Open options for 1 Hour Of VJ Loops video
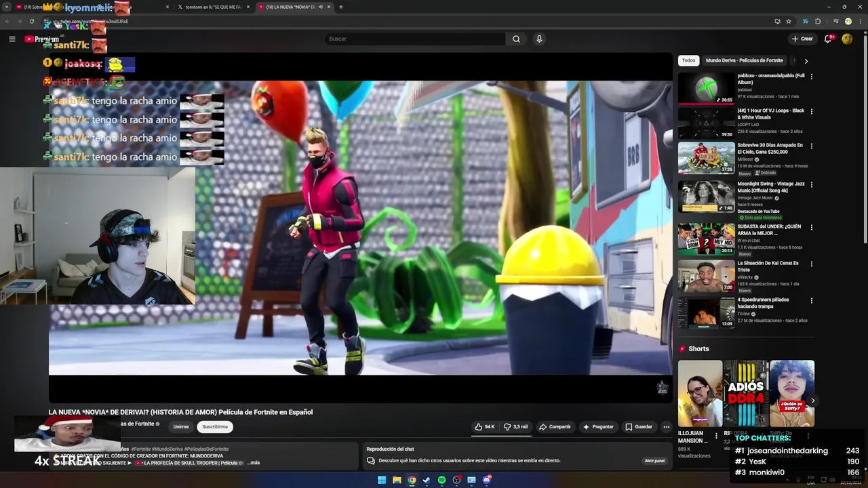 [811, 111]
